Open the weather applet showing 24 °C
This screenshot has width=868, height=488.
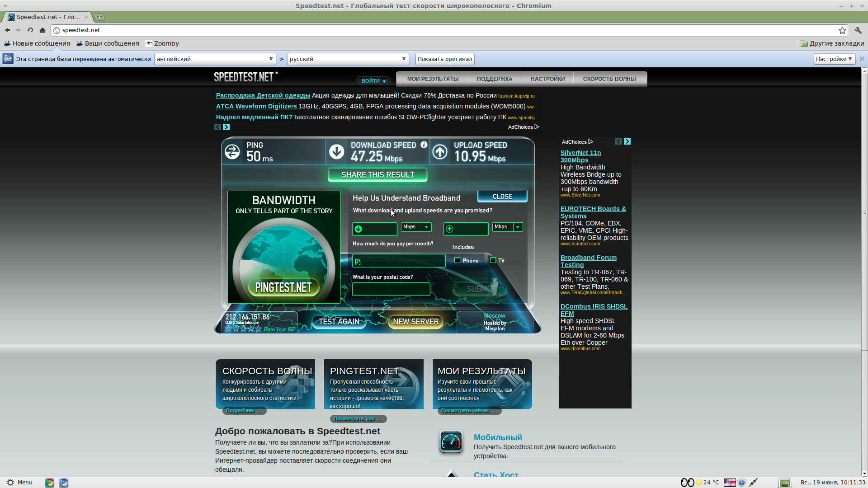(708, 483)
